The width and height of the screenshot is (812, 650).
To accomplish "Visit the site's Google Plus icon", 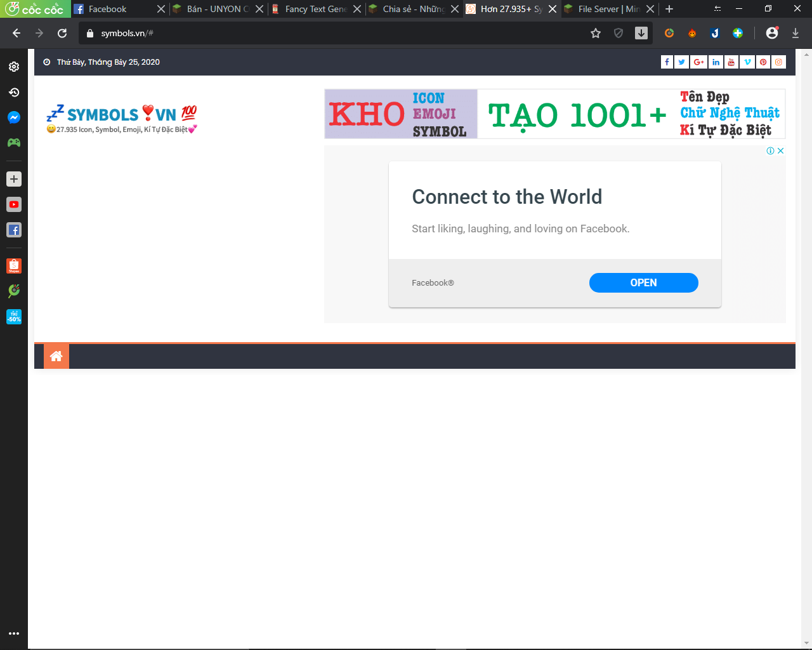I will point(699,62).
